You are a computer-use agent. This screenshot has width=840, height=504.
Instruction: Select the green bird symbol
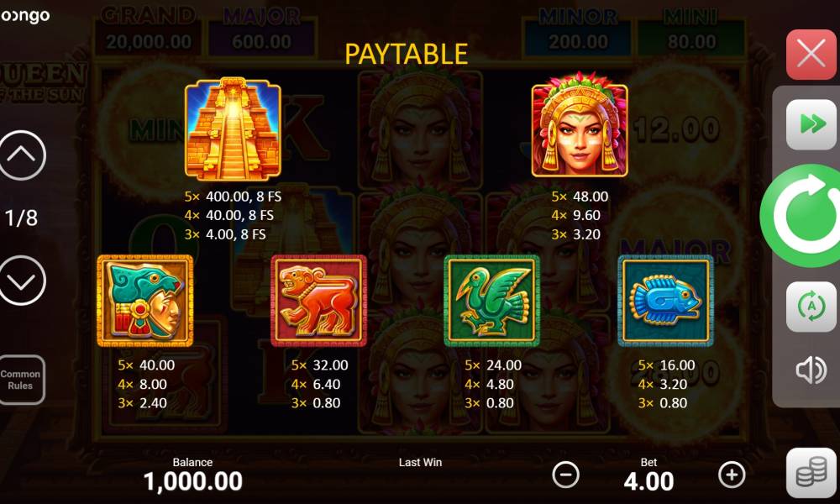tap(491, 301)
